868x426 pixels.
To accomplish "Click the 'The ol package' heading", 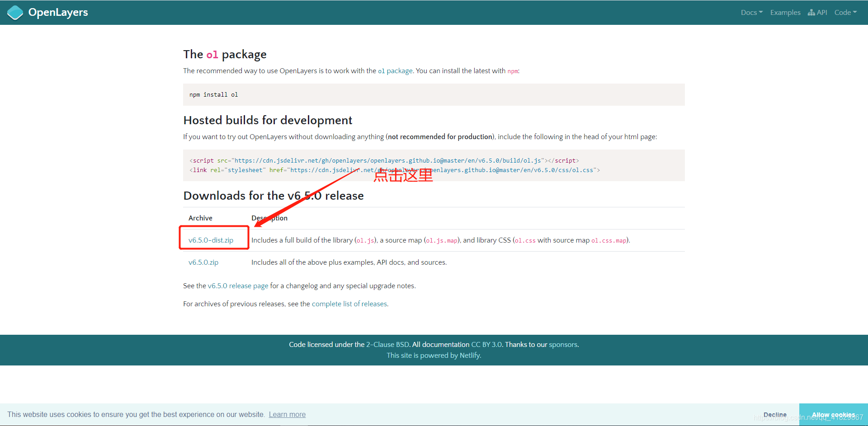I will 225,55.
